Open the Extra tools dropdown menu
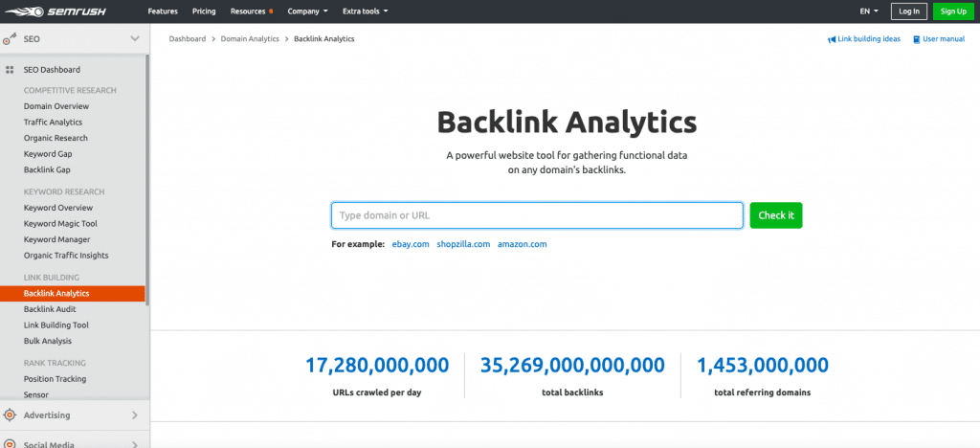Image resolution: width=980 pixels, height=448 pixels. [x=365, y=11]
